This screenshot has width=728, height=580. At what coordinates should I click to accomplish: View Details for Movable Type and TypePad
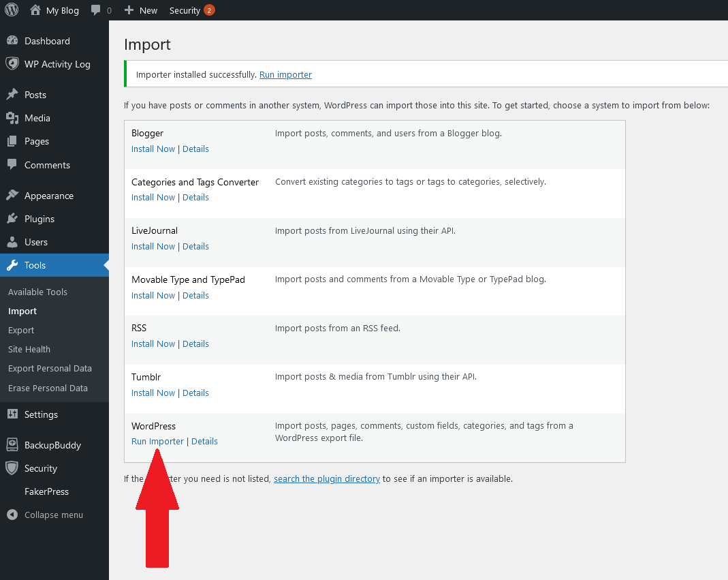pos(195,295)
